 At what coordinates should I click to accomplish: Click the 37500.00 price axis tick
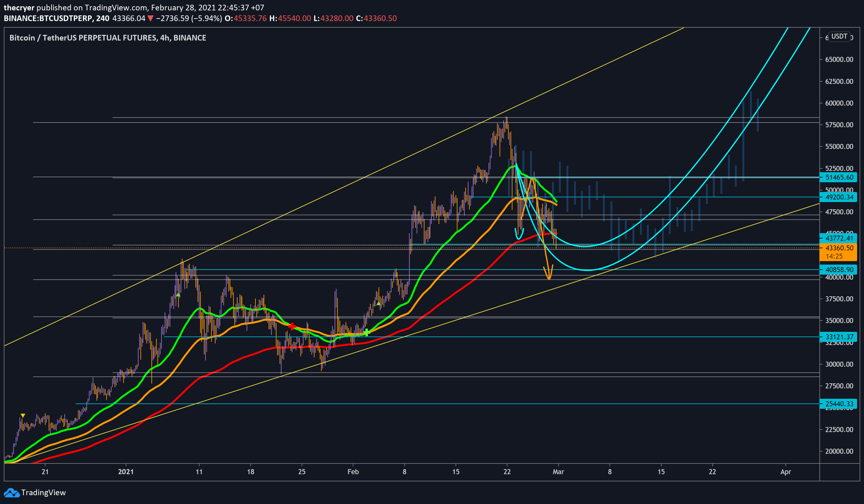coord(839,299)
